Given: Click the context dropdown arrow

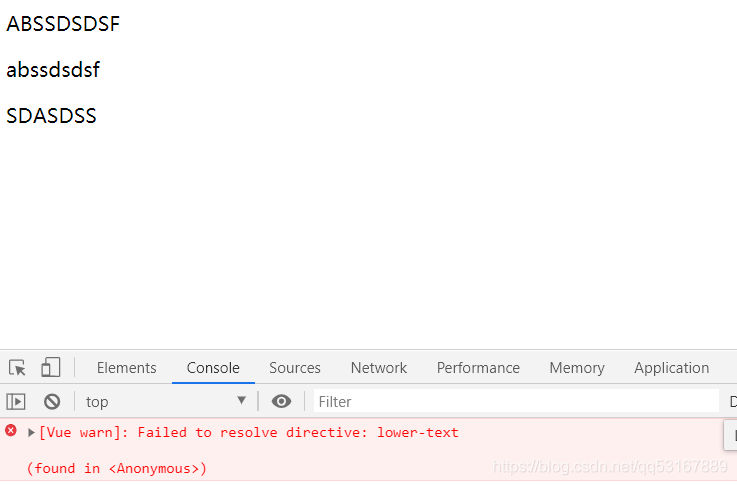Looking at the screenshot, I should pos(242,400).
